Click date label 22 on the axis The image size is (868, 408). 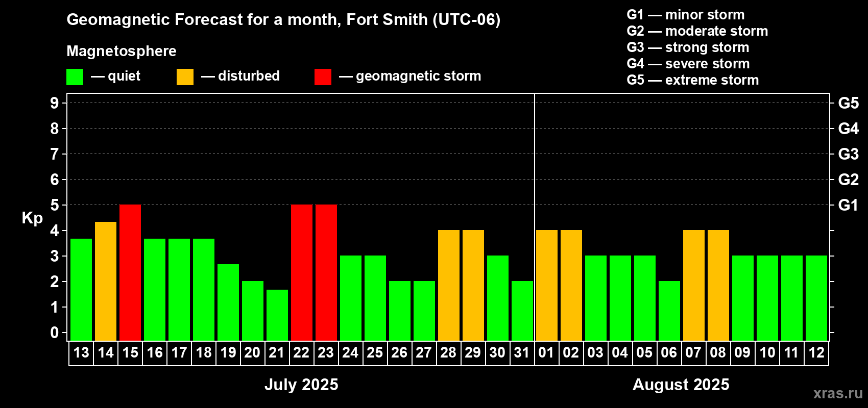302,352
